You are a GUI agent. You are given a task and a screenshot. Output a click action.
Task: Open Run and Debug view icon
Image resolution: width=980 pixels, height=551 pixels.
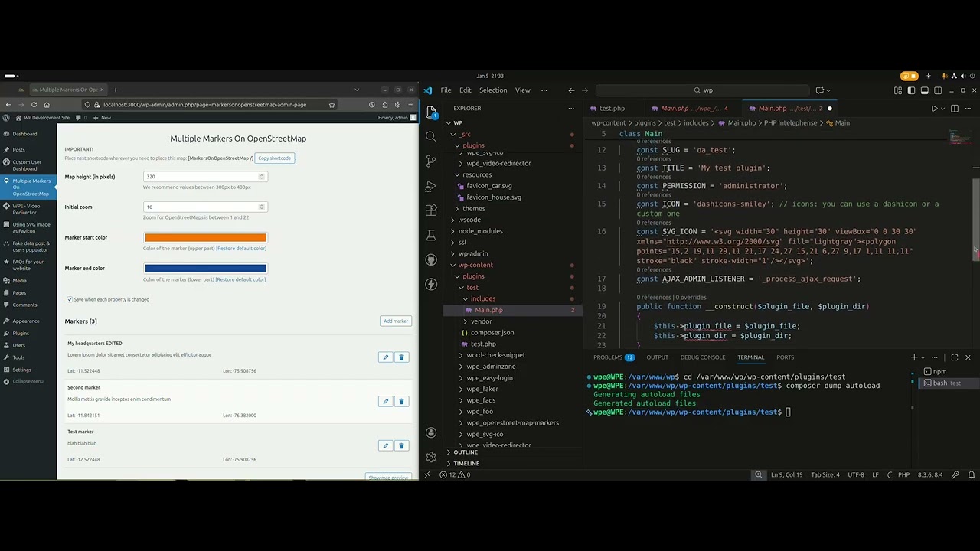[x=431, y=185]
